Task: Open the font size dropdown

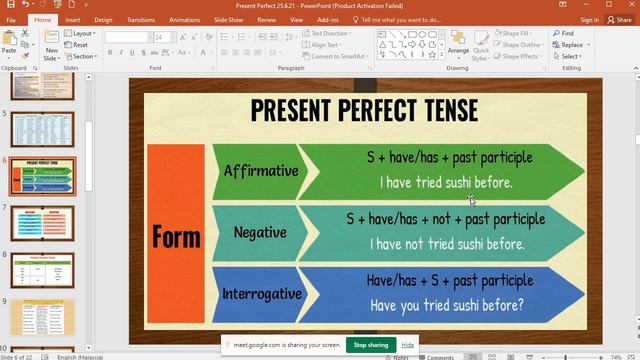Action: pyautogui.click(x=173, y=37)
